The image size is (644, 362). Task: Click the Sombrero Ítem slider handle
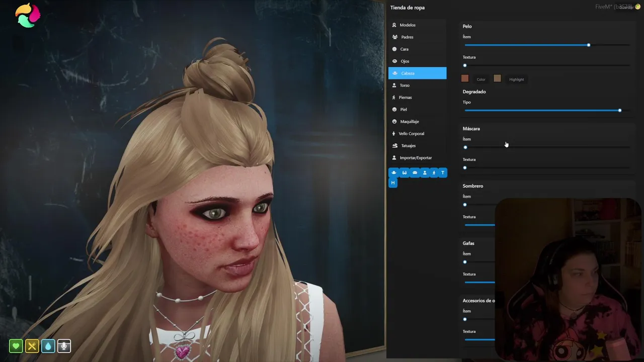click(x=465, y=205)
